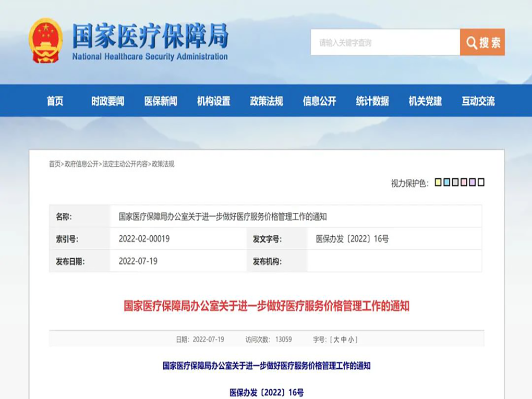Set font size to 中
Viewport: 532px width, 399px height.
pos(344,340)
